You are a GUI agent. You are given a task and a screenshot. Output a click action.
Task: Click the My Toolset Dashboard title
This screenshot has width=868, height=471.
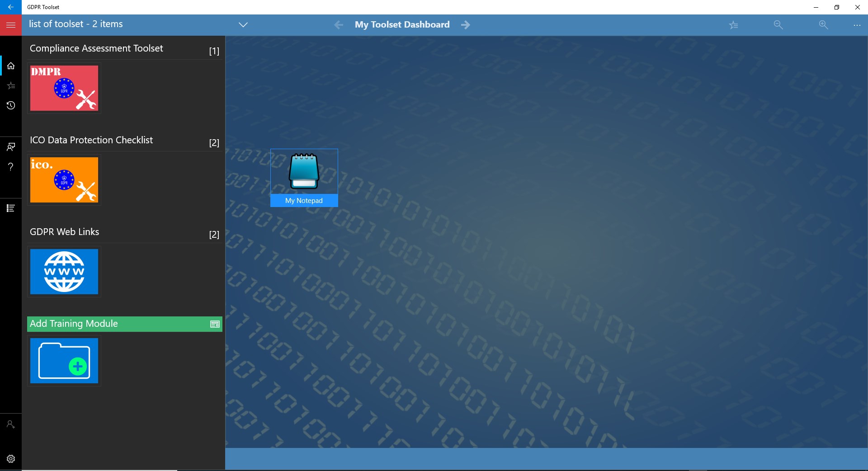click(x=402, y=25)
